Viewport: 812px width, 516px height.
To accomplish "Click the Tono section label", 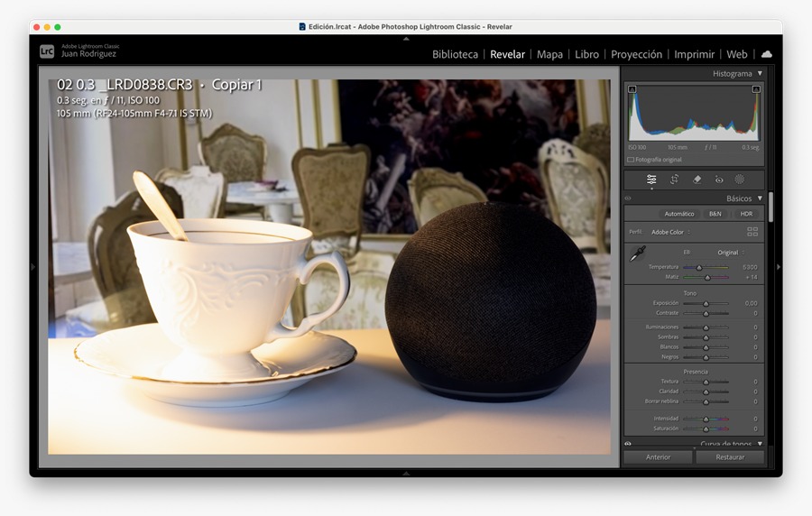I will coord(690,293).
